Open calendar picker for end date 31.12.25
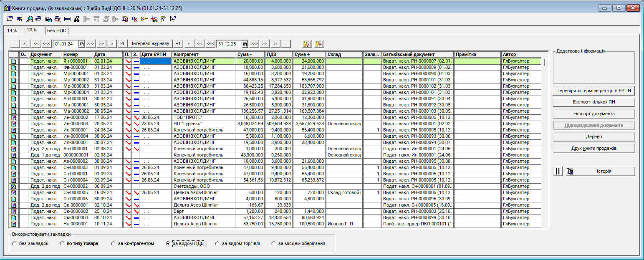Image resolution: width=644 pixels, height=260 pixels. click(x=245, y=44)
